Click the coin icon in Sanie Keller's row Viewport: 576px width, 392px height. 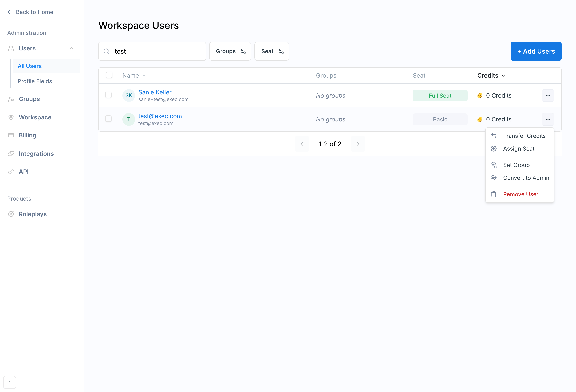pyautogui.click(x=480, y=96)
